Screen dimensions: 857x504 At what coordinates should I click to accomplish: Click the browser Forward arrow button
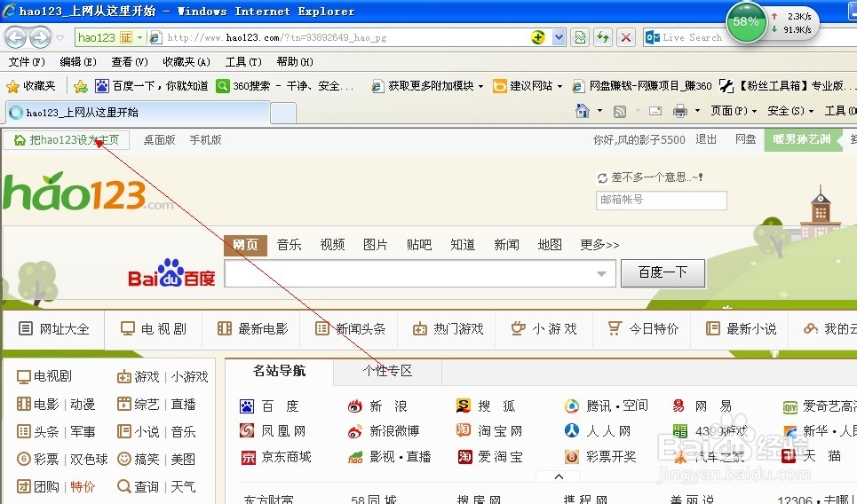[x=40, y=37]
